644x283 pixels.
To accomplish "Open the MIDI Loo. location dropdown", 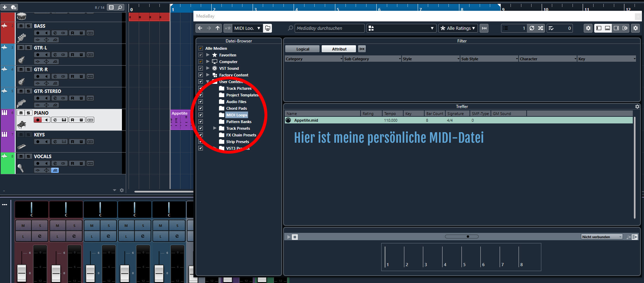I will pyautogui.click(x=247, y=28).
